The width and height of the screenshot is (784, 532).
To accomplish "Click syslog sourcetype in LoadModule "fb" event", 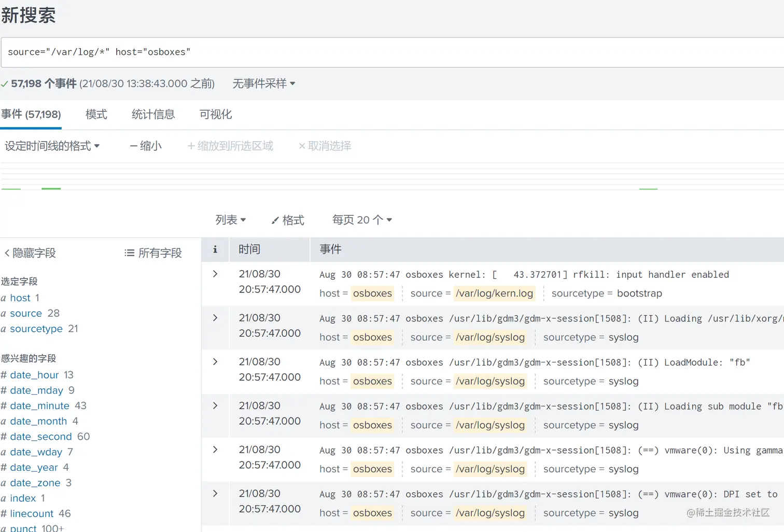I will tap(623, 381).
